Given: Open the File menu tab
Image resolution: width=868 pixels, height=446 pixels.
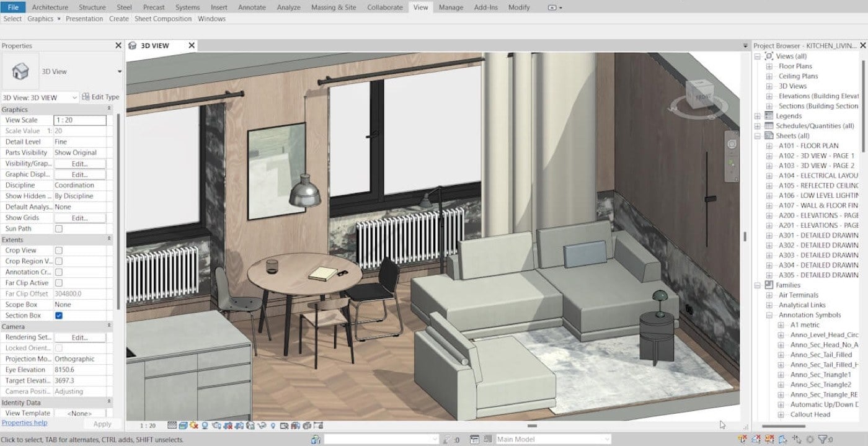Looking at the screenshot, I should click(x=13, y=7).
